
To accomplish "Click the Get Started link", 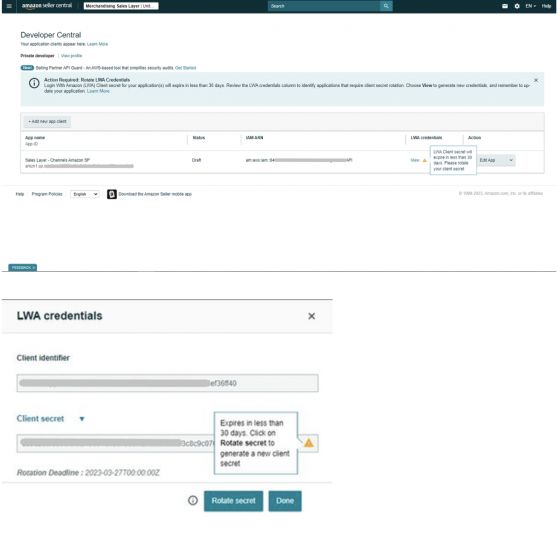I will (x=185, y=68).
